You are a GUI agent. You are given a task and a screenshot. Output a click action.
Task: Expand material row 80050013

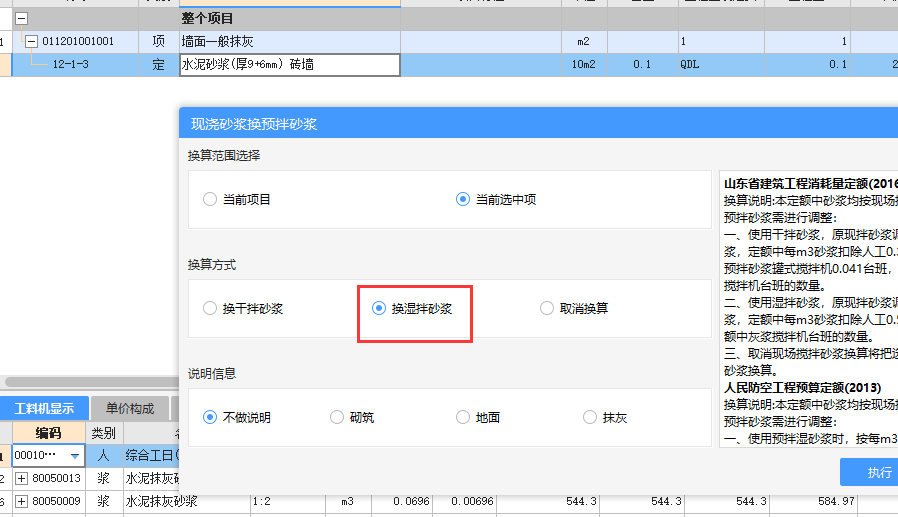[x=21, y=478]
